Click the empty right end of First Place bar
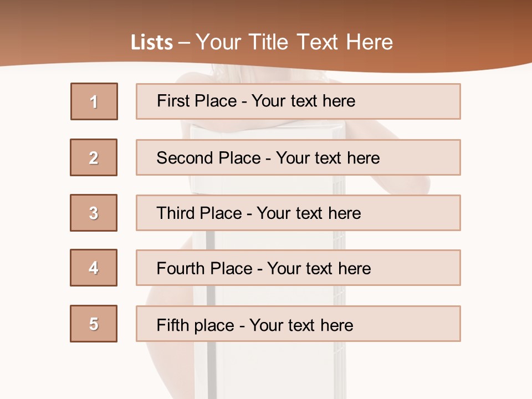Image resolution: width=532 pixels, height=399 pixels. (421, 101)
